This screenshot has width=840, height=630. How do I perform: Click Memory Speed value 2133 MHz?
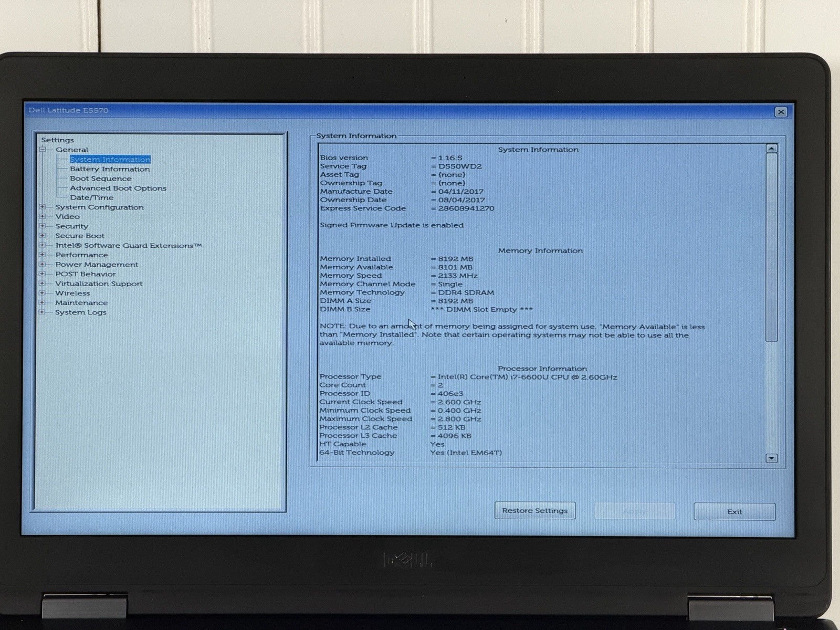tap(458, 276)
